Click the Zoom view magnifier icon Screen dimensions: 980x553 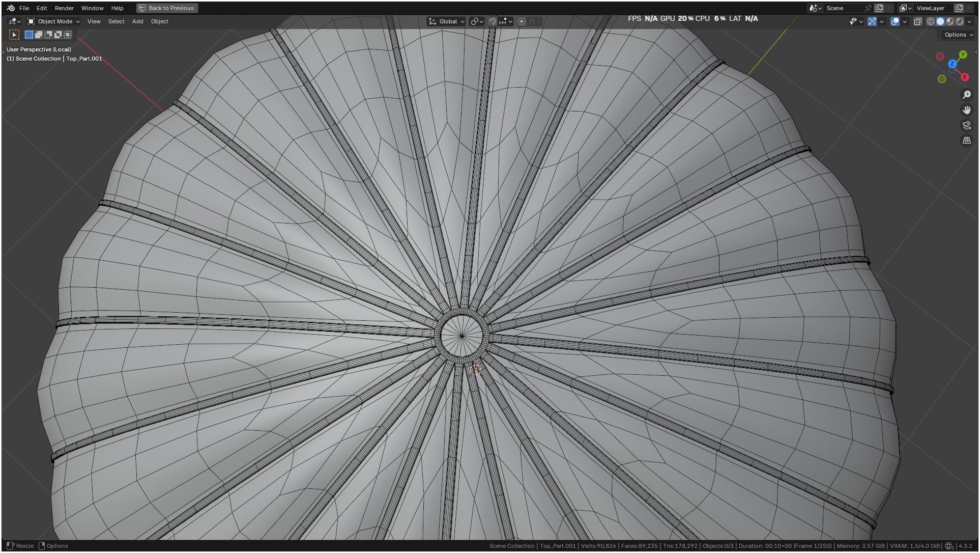pyautogui.click(x=967, y=95)
